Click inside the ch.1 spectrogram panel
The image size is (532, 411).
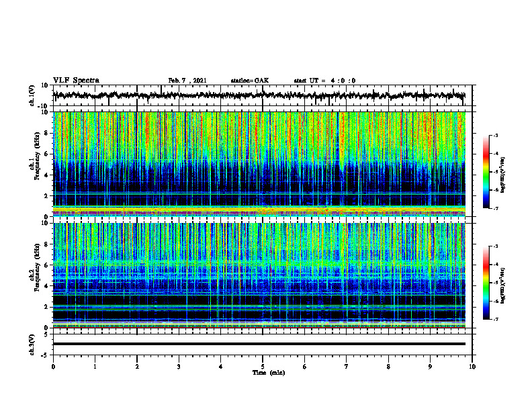click(259, 164)
